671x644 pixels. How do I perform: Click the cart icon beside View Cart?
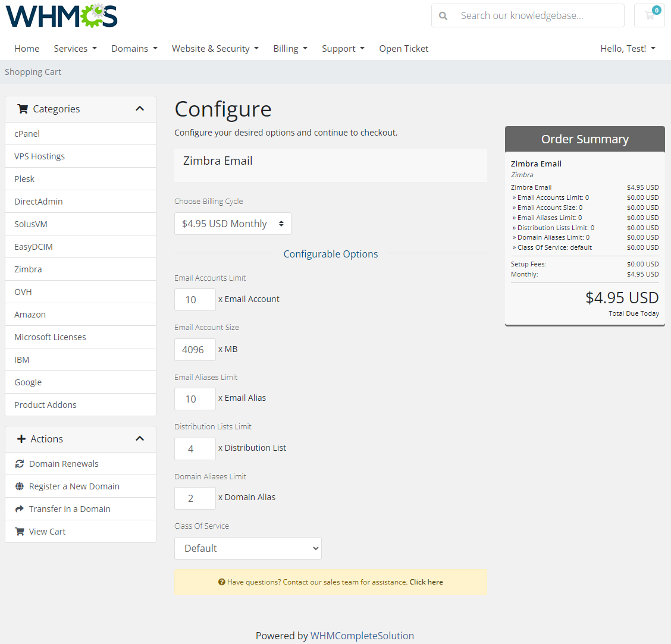(x=20, y=531)
